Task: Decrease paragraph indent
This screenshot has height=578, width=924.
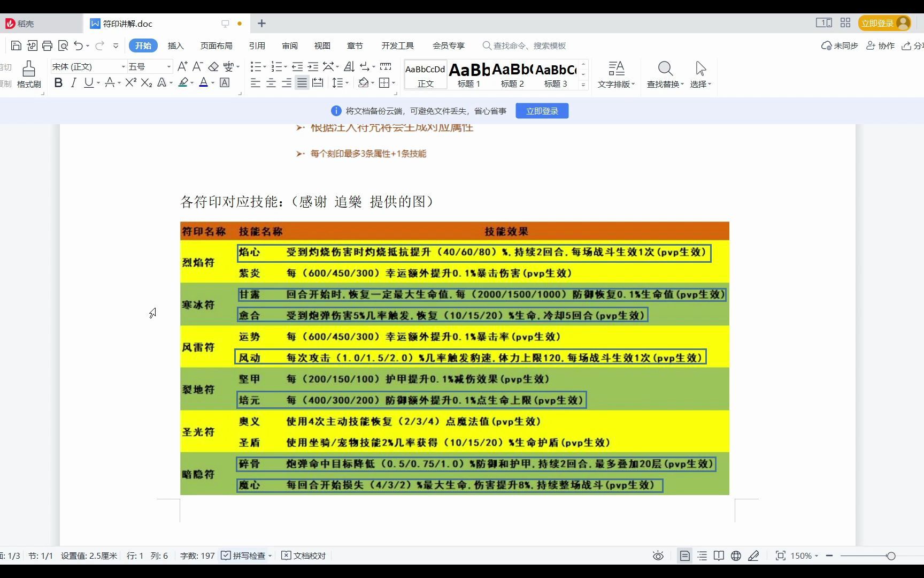Action: 297,66
